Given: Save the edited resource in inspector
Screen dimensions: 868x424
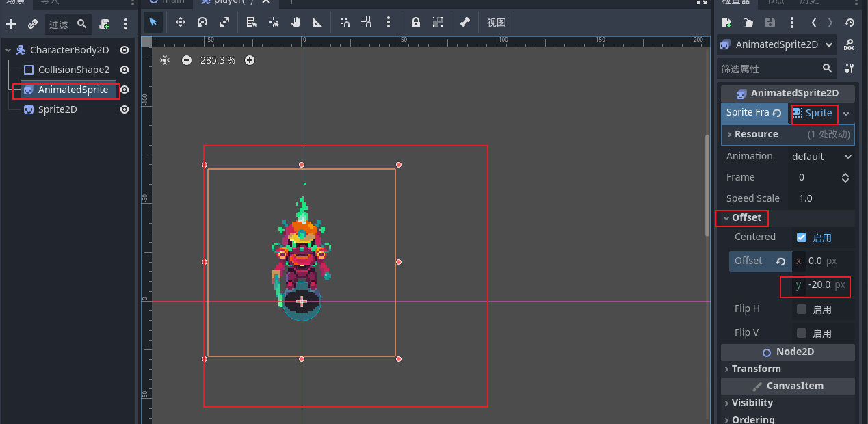Looking at the screenshot, I should (x=770, y=23).
